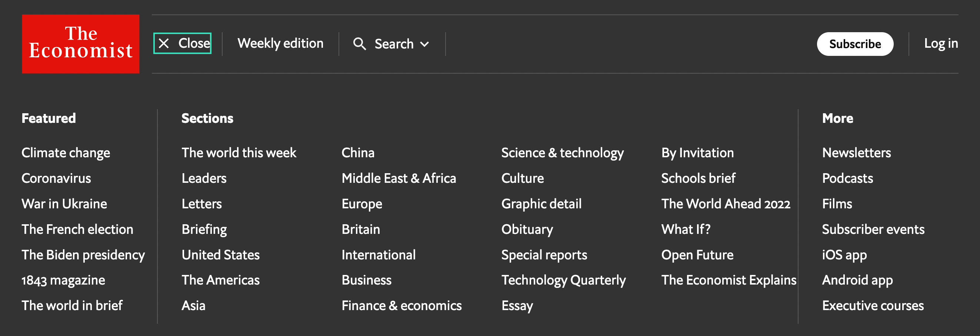
Task: Open the Middle East & Africa section
Action: [x=399, y=178]
